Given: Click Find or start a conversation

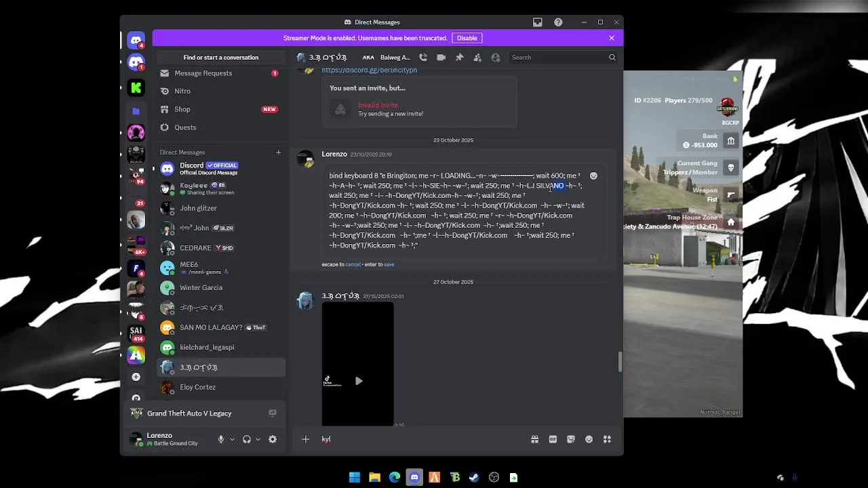Looking at the screenshot, I should coord(221,58).
